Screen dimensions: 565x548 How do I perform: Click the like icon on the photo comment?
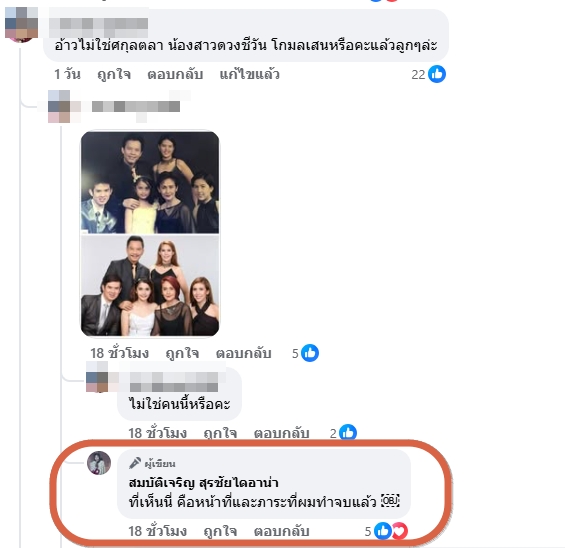[310, 353]
